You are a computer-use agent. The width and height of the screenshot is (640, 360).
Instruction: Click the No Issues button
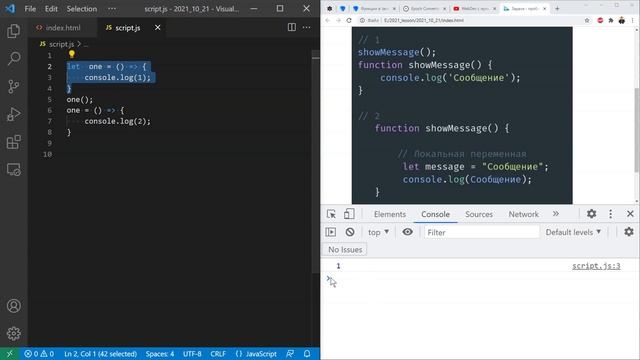tap(345, 249)
